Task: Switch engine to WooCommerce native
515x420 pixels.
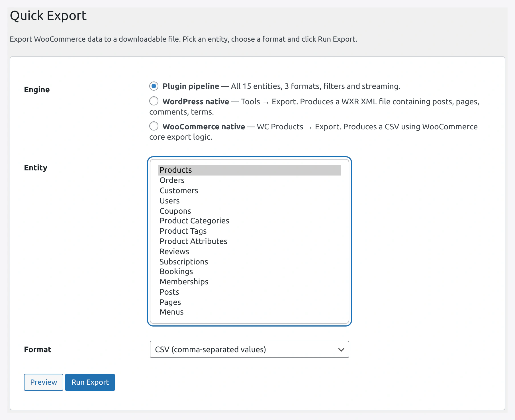Action: coord(154,126)
